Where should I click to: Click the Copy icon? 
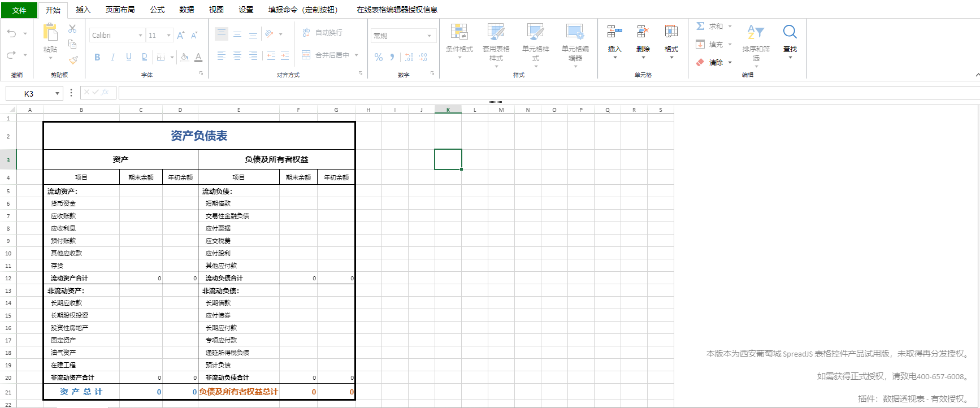click(x=72, y=44)
